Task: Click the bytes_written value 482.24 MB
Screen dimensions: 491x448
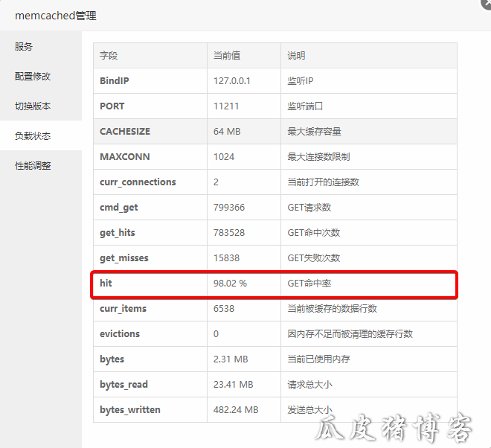Action: coord(236,410)
